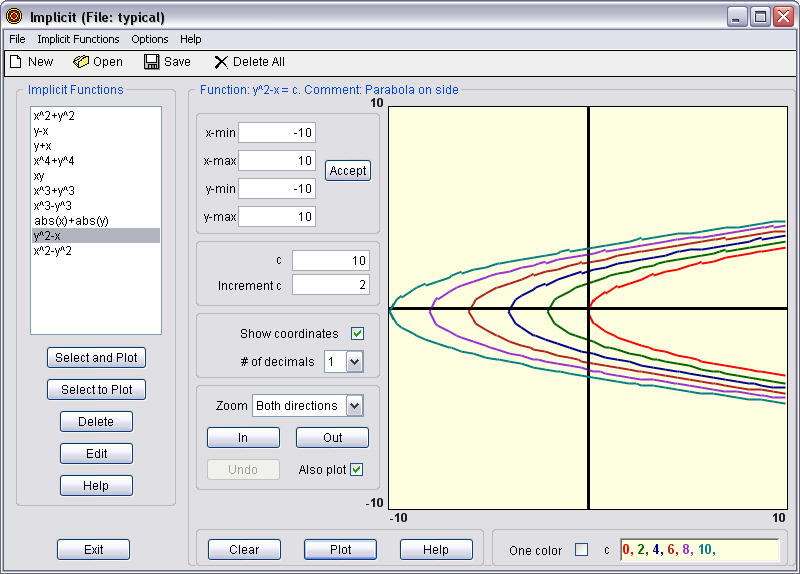This screenshot has height=574, width=800.
Task: Click the Save floppy disk icon
Action: (152, 62)
